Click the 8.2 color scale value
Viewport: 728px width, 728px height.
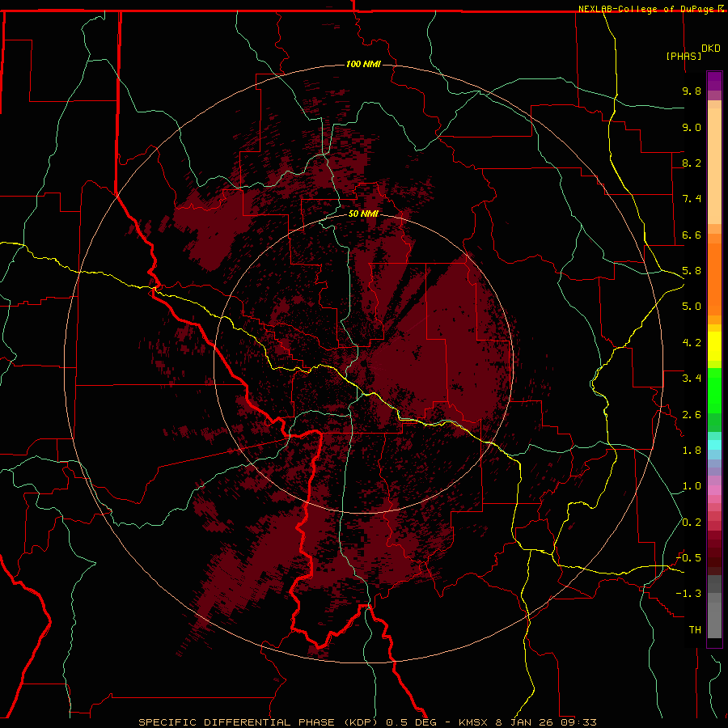(692, 163)
